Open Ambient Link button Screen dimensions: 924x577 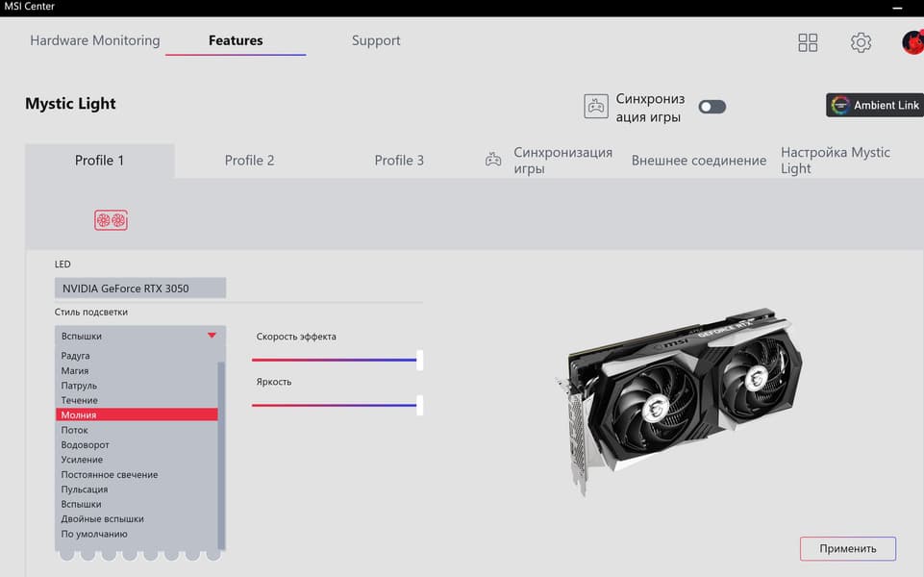click(x=875, y=105)
